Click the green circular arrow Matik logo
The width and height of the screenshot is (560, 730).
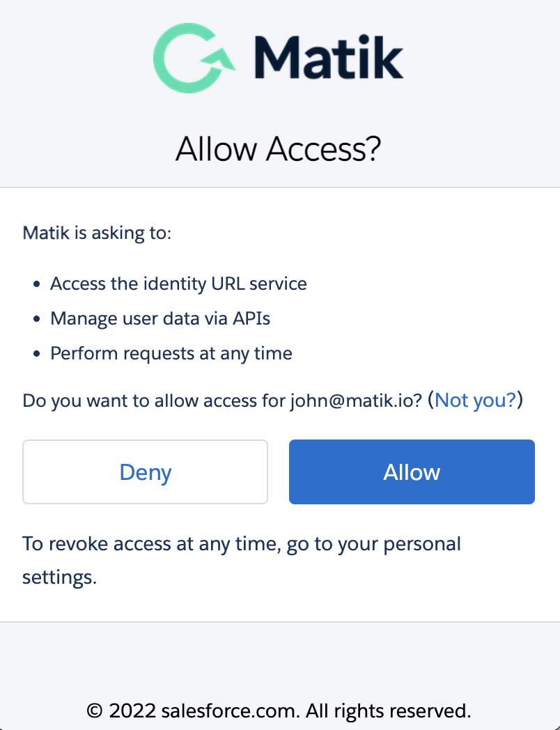[x=194, y=59]
